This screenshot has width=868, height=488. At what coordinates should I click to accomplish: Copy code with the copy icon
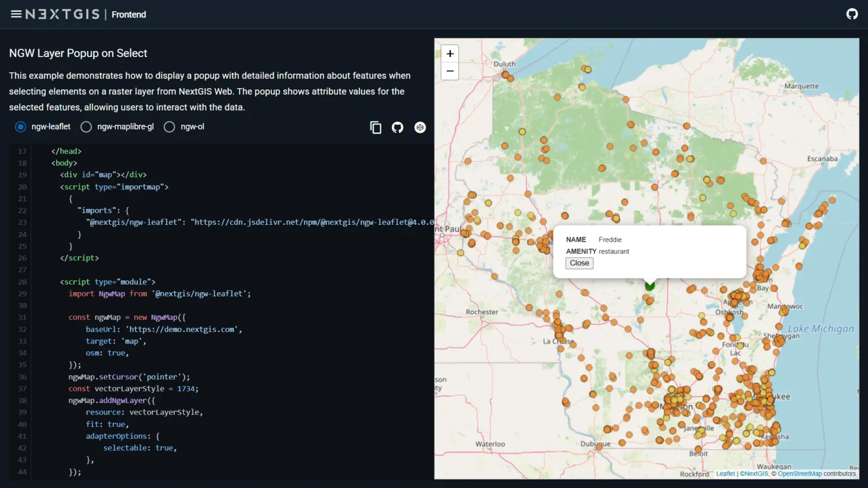pos(376,128)
